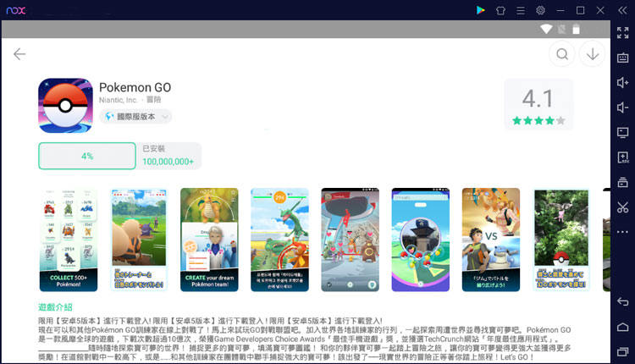The height and width of the screenshot is (364, 635).
Task: Open the forest Poké Ball screenshot
Action: point(561,240)
